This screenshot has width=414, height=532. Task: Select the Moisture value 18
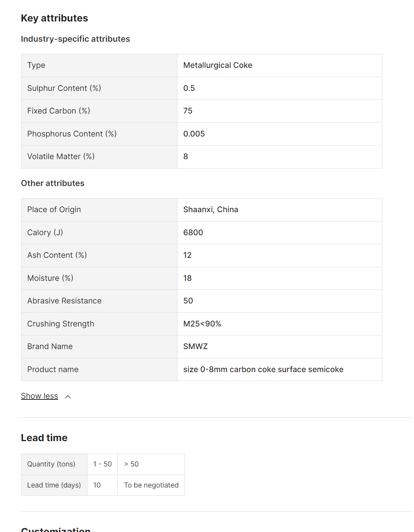(x=187, y=278)
